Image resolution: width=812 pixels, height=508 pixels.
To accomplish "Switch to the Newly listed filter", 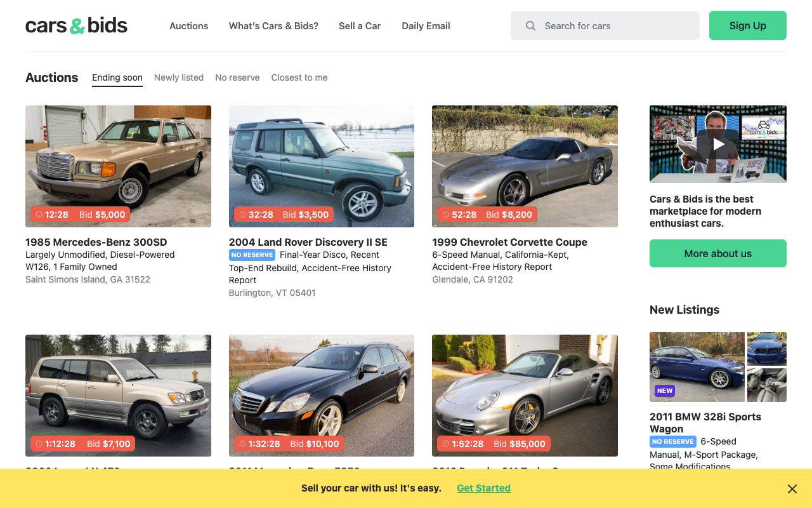I will point(179,77).
